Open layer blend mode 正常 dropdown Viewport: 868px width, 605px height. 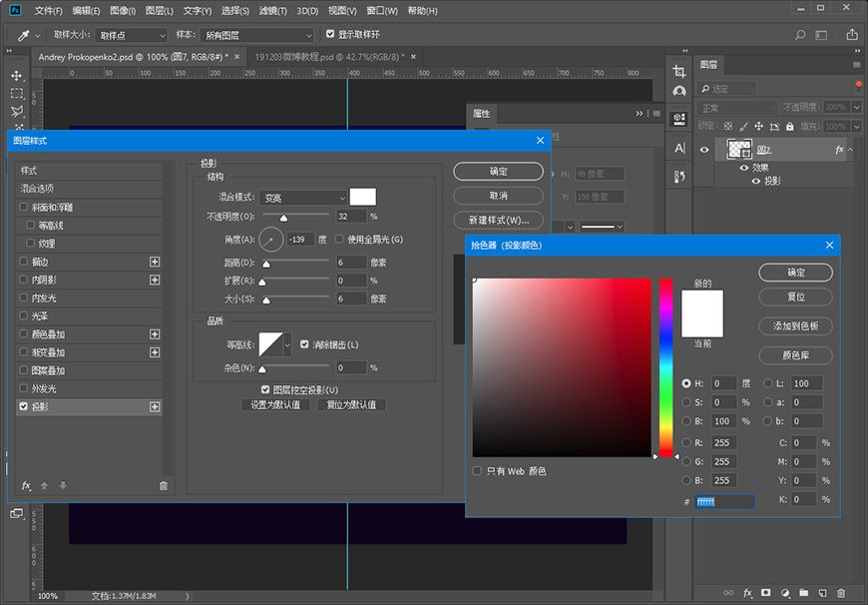(x=737, y=108)
